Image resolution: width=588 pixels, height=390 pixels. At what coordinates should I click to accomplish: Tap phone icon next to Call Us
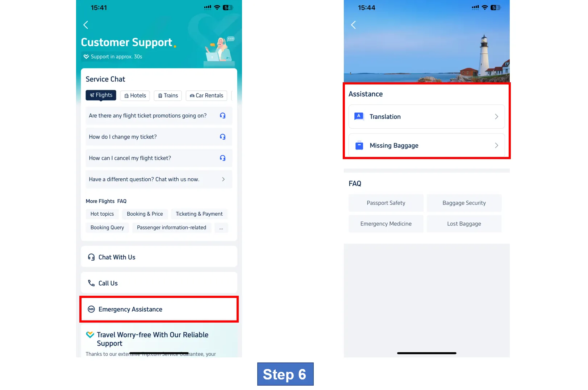(91, 283)
